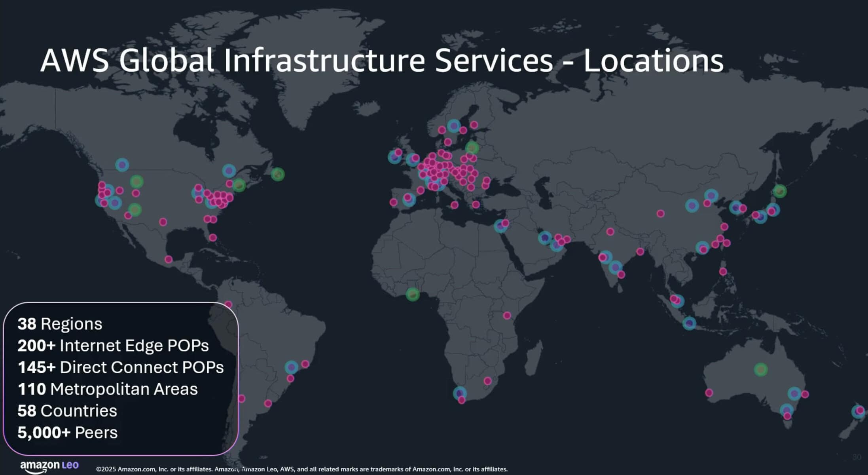This screenshot has height=475, width=868.
Task: Click the "145+ Direct Connect POPs" line
Action: click(121, 367)
